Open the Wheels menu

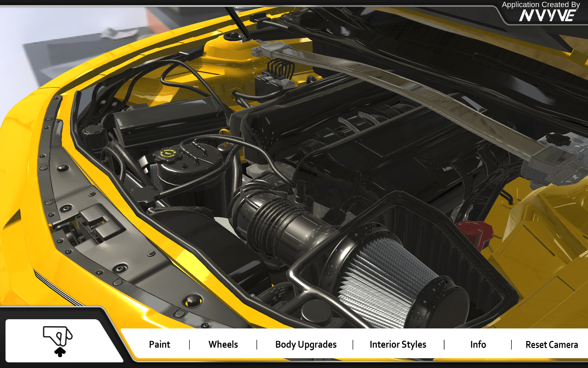tap(223, 344)
